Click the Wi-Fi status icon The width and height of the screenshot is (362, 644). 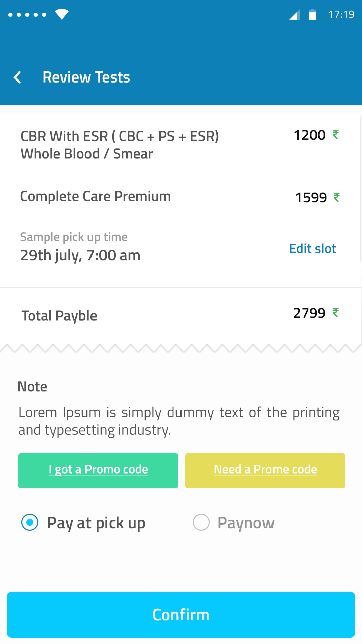coord(62,14)
